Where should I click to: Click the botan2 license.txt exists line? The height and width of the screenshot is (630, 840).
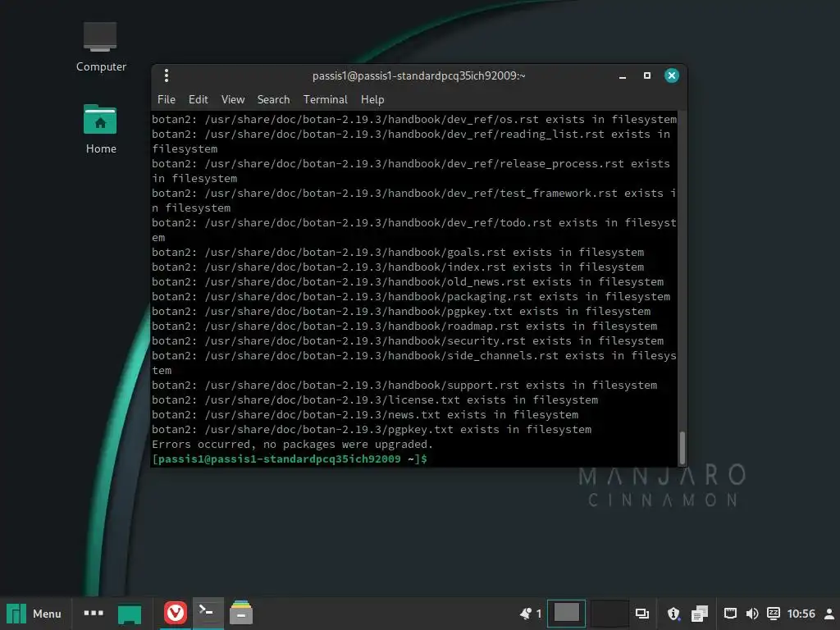[375, 399]
